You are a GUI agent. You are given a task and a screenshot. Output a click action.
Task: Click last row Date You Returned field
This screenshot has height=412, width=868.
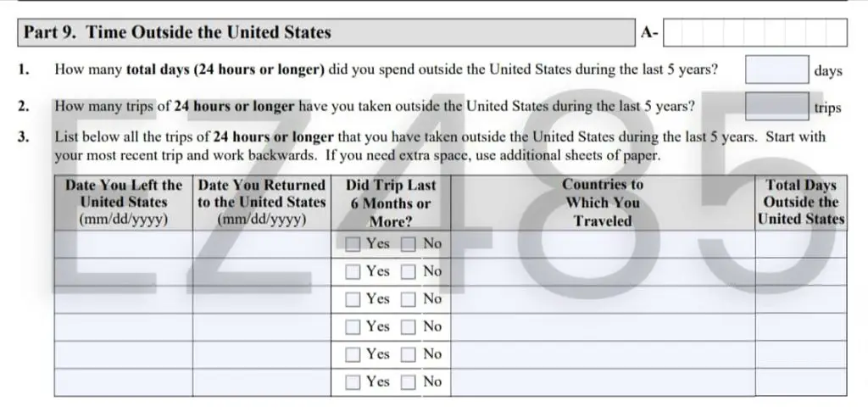pyautogui.click(x=261, y=382)
